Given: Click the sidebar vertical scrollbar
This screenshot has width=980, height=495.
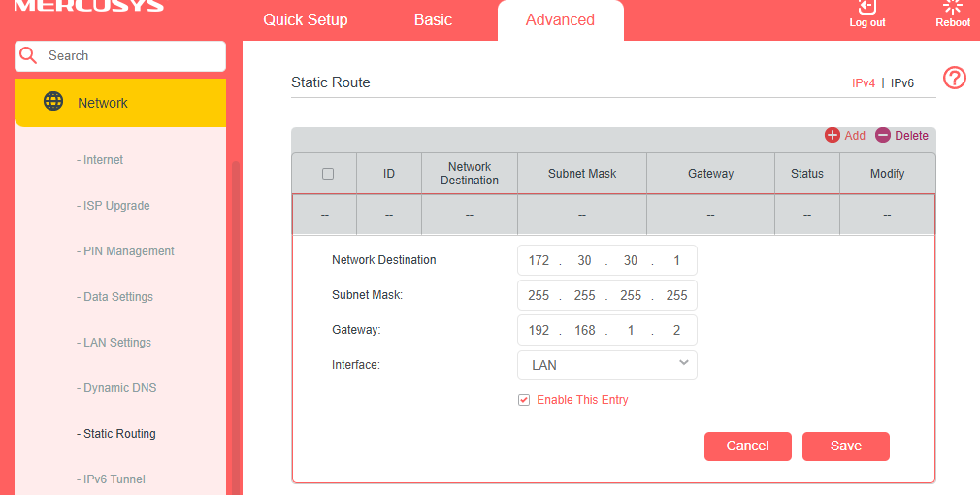Looking at the screenshot, I should click(235, 328).
